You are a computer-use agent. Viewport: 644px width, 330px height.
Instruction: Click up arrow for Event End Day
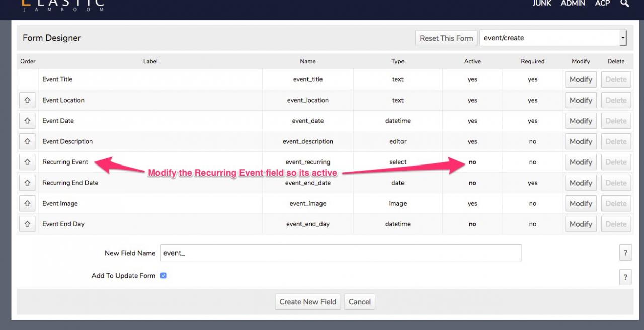click(27, 224)
